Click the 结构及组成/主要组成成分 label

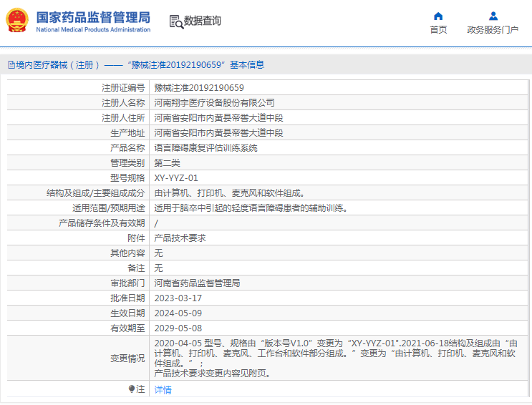coord(96,193)
